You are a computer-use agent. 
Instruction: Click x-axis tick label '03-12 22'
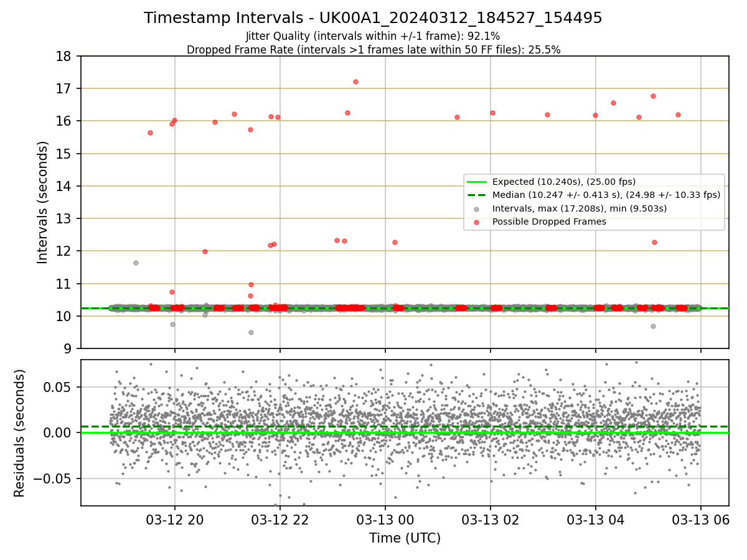tap(280, 519)
